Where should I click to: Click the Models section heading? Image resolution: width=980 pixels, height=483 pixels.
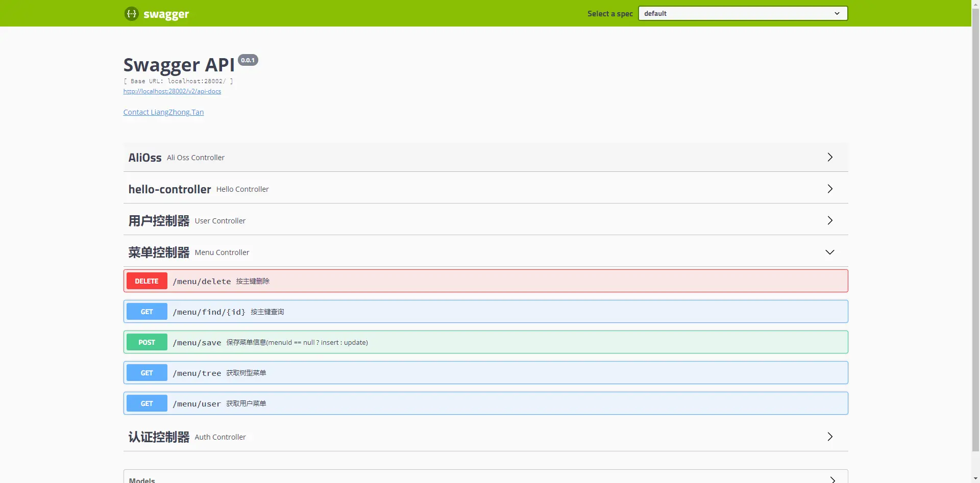point(142,480)
